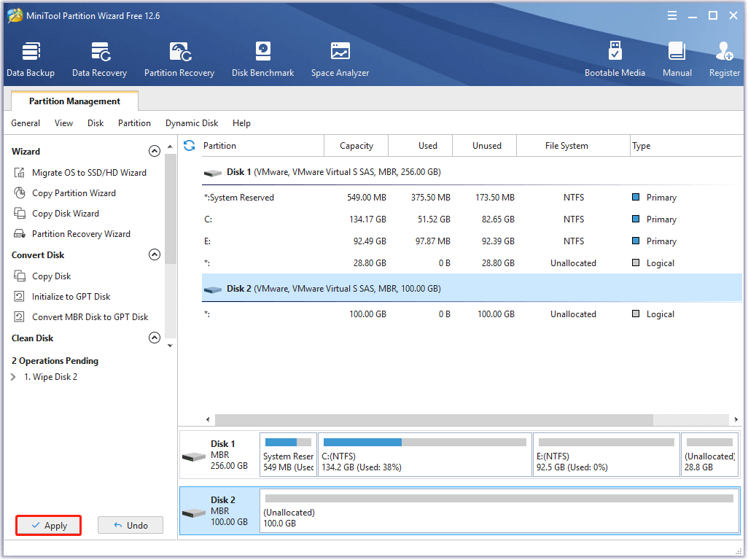Image resolution: width=748 pixels, height=560 pixels.
Task: Expand the pending Wipe Disk 2 operation
Action: pyautogui.click(x=13, y=377)
